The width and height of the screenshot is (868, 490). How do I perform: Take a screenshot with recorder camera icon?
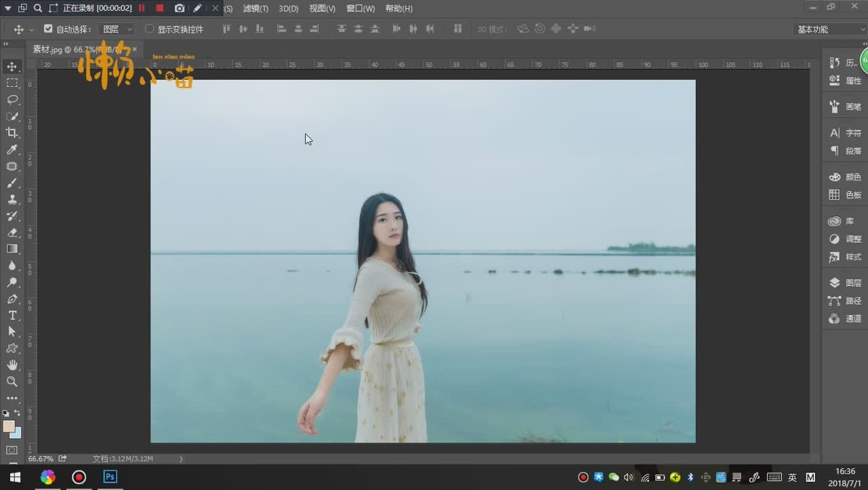(179, 8)
